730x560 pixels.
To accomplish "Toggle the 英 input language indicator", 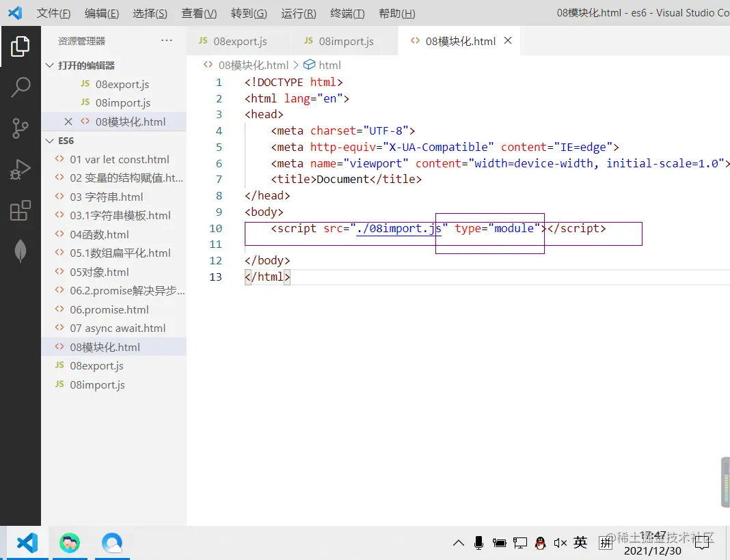I will click(580, 542).
